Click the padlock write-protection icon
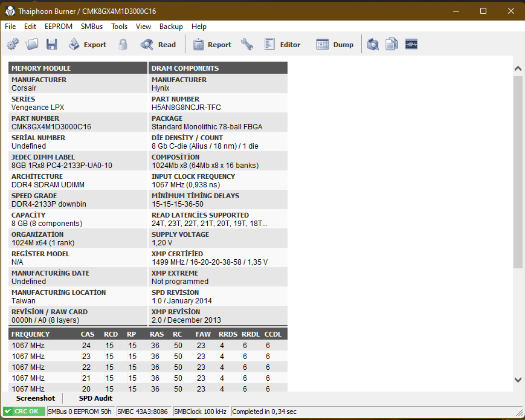 [123, 44]
